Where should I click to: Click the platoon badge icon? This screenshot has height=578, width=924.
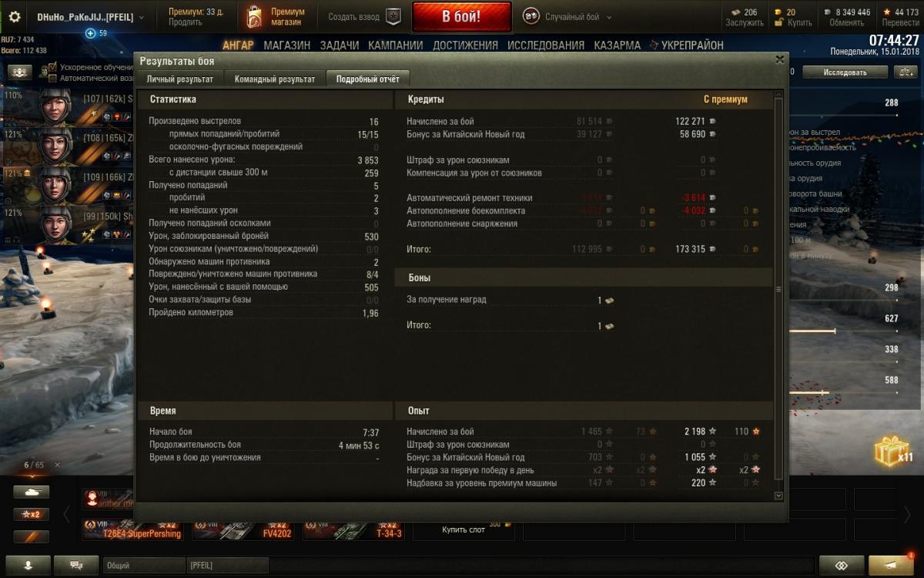(x=393, y=17)
